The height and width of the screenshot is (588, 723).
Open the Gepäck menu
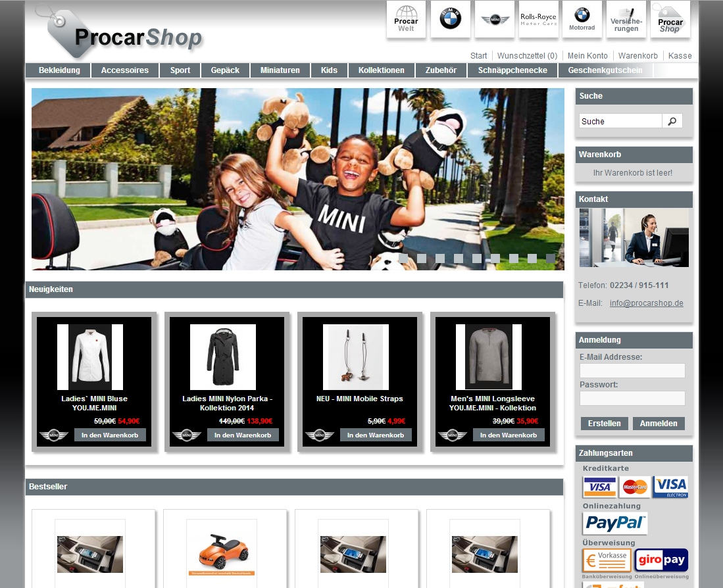tap(225, 70)
